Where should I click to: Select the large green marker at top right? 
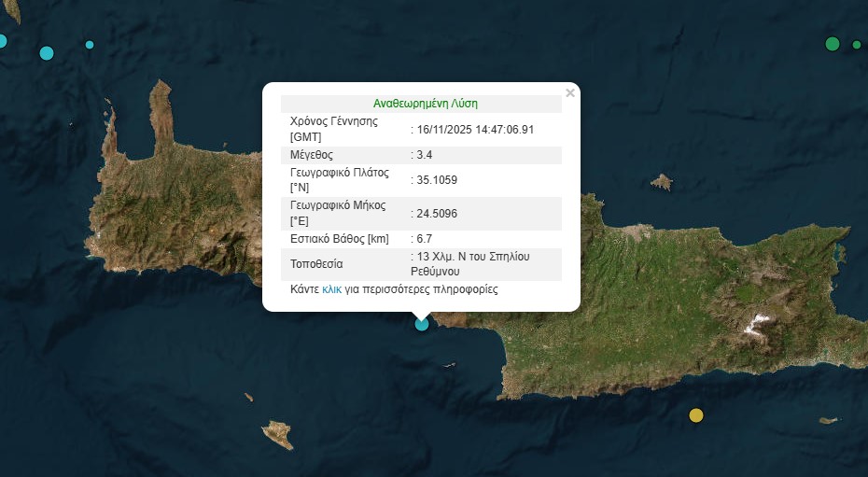point(833,44)
